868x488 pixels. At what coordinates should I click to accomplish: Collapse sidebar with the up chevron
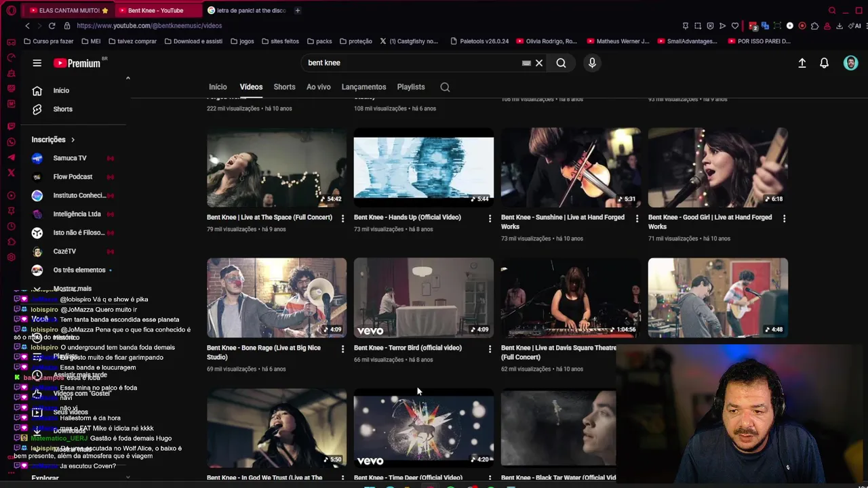127,78
